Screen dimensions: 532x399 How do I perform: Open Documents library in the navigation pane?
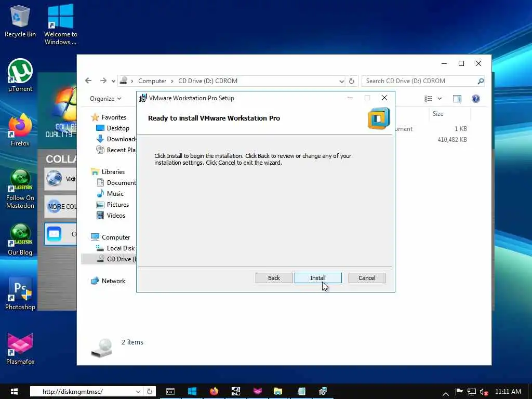coord(116,182)
